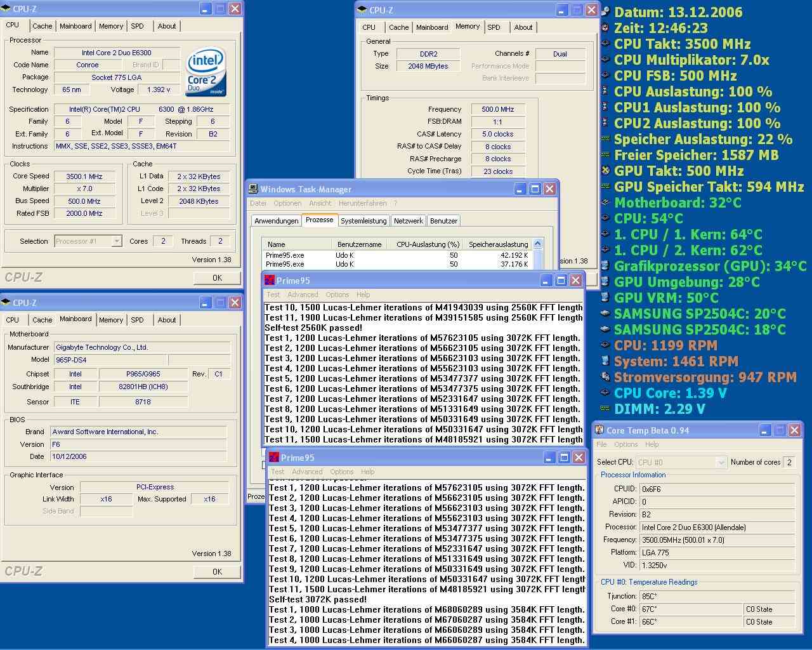Click 'Self-test 2560K passed!' line in Prime95
The width and height of the screenshot is (812, 650).
click(313, 328)
